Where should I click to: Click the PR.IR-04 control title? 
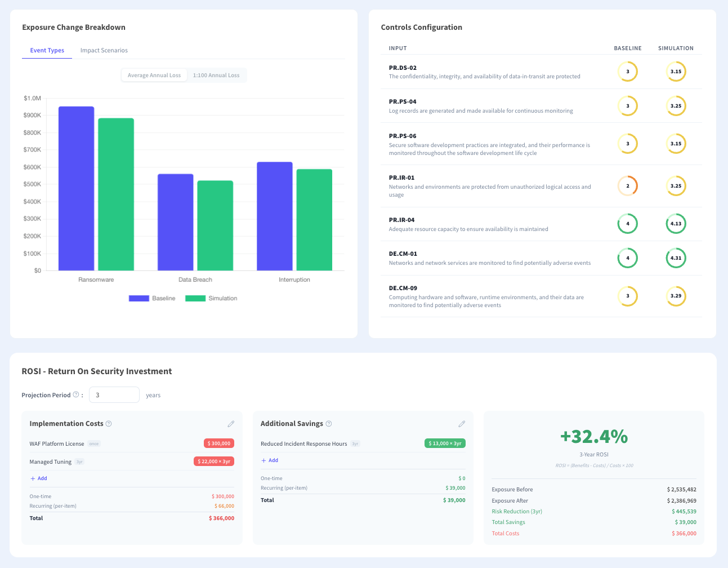click(401, 220)
